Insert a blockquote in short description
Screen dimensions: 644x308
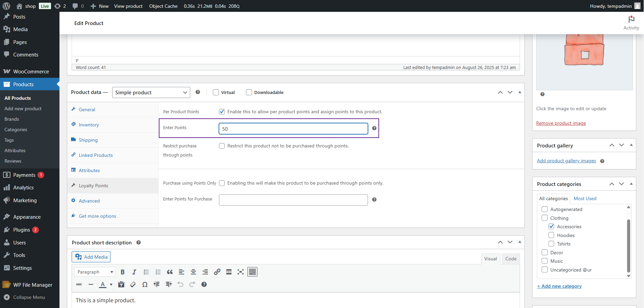point(170,272)
